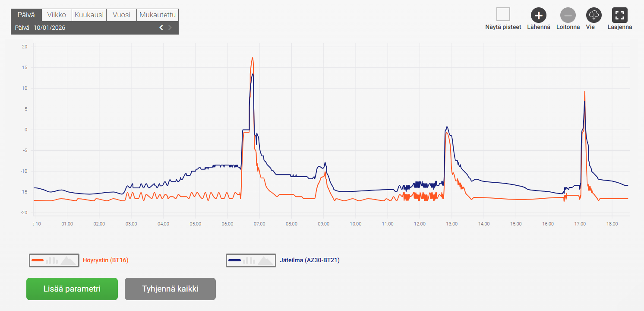Screen dimensions: 644x311
Task: Click the Lähennä zoom-in plus icon
Action: [538, 15]
